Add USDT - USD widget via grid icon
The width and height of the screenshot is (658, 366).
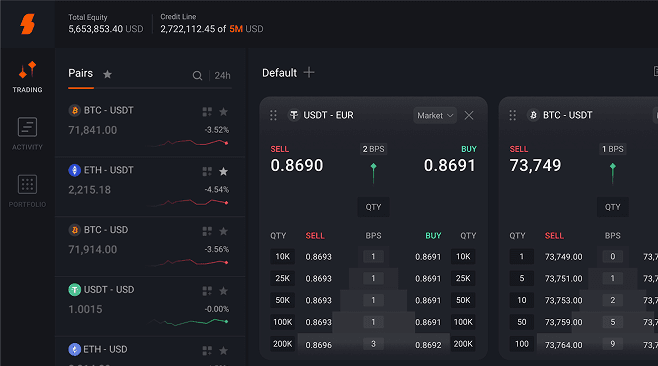(207, 291)
